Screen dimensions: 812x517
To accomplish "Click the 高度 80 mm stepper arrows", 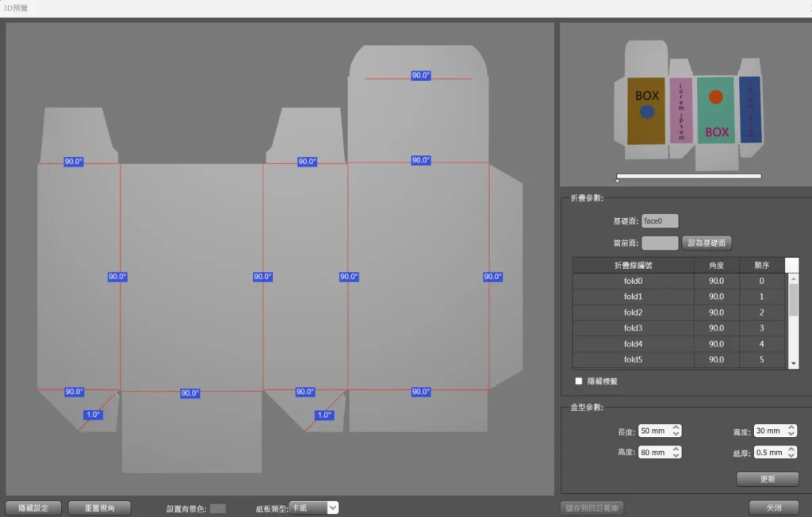I will pyautogui.click(x=676, y=452).
